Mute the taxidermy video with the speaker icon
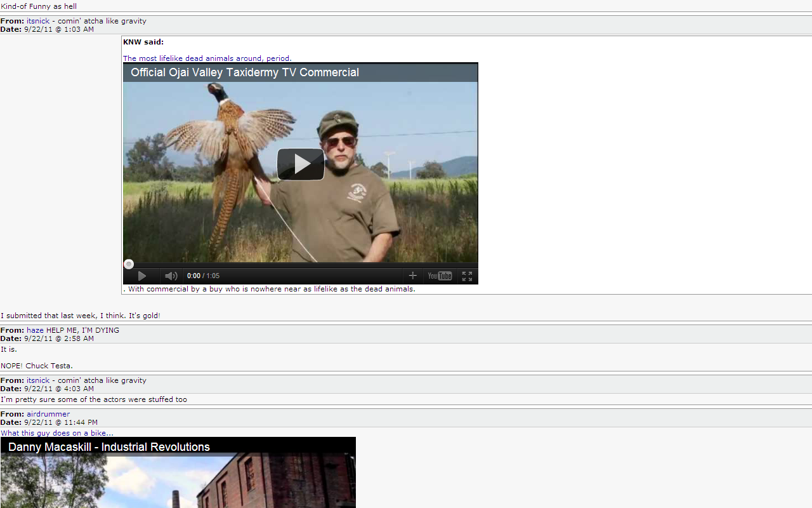Image resolution: width=812 pixels, height=508 pixels. pyautogui.click(x=171, y=276)
